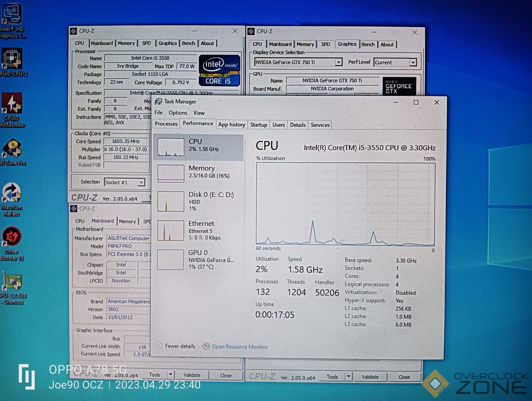Image resolution: width=532 pixels, height=401 pixels.
Task: Click Close in Mainboard CPU-Z window
Action: click(226, 375)
